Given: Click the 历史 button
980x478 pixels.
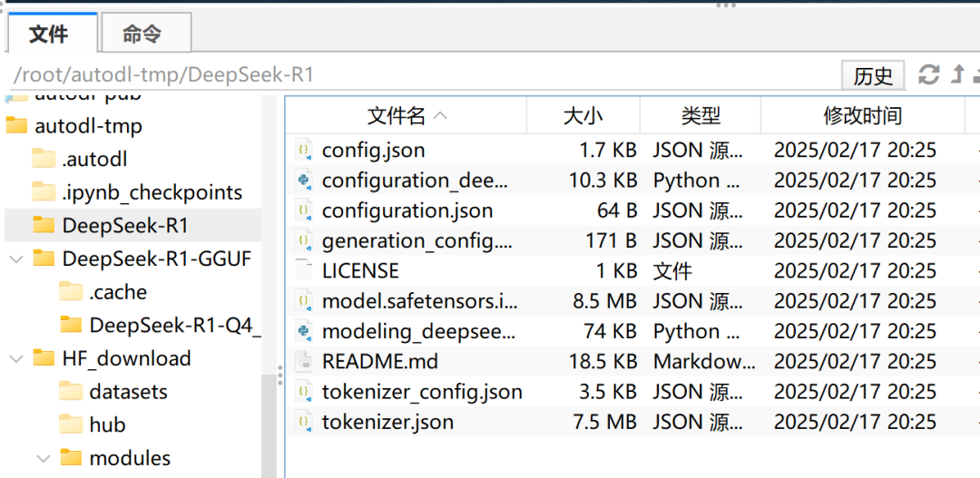Looking at the screenshot, I should click(873, 75).
